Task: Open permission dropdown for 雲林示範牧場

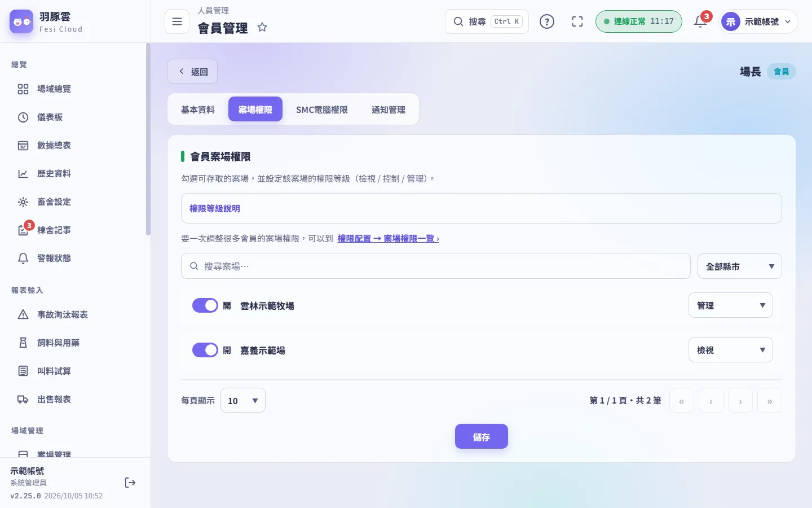Action: 731,305
